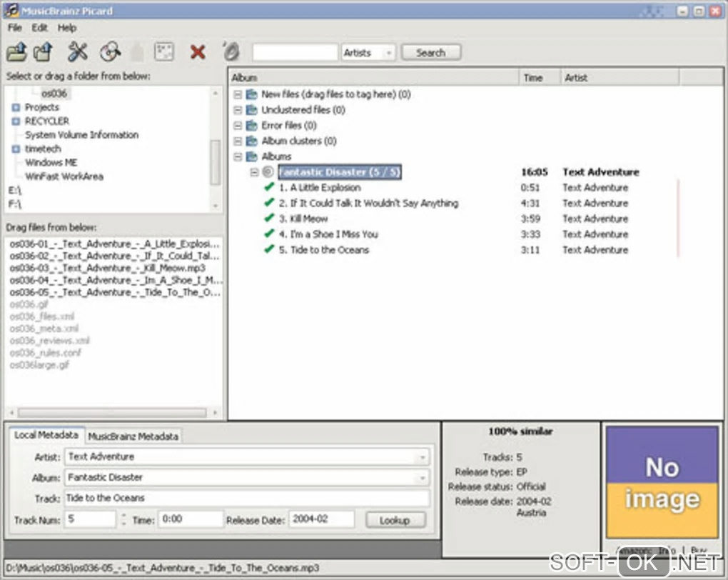Image resolution: width=728 pixels, height=580 pixels.
Task: Select the os036_meta.xml file
Action: click(x=44, y=329)
